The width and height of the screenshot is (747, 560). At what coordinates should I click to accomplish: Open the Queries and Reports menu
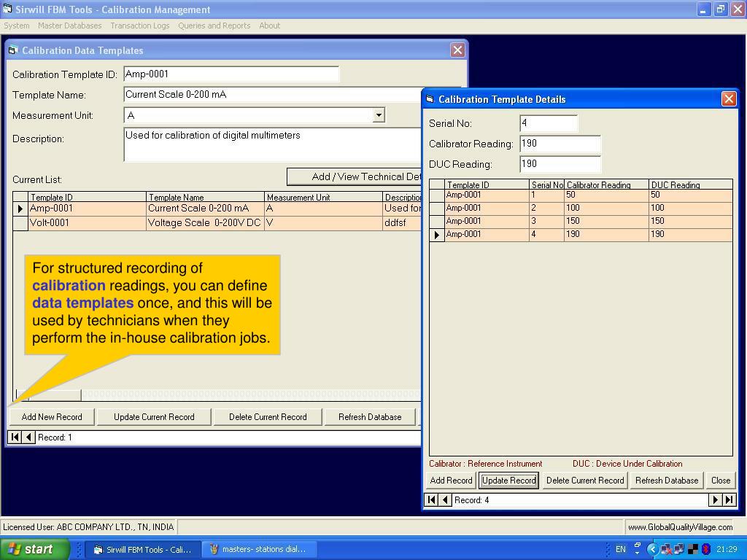click(x=214, y=26)
